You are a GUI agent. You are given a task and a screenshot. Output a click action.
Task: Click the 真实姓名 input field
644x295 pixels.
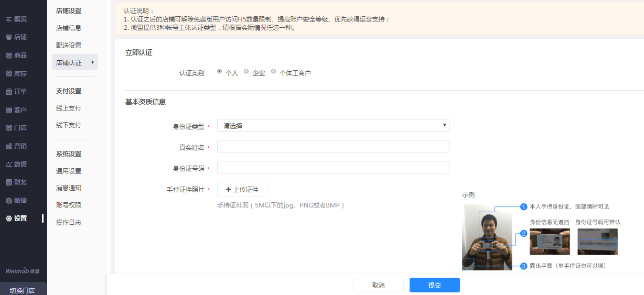coord(333,146)
